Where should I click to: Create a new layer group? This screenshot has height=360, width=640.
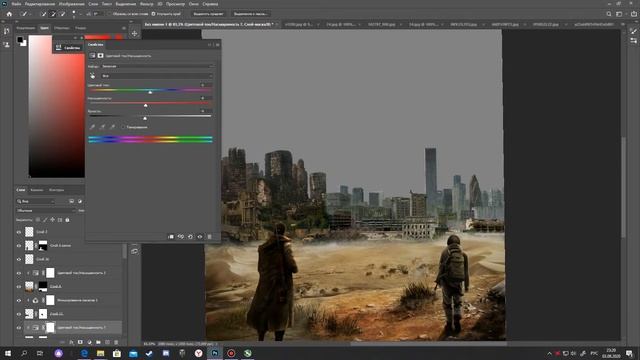[x=98, y=342]
